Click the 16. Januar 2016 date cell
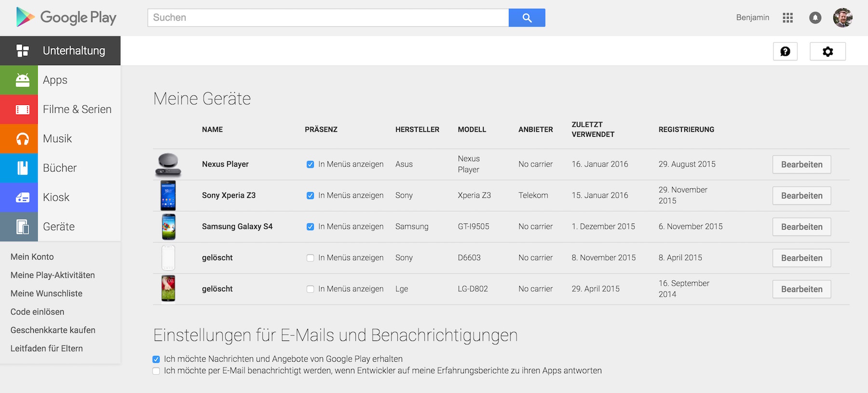 (x=600, y=164)
